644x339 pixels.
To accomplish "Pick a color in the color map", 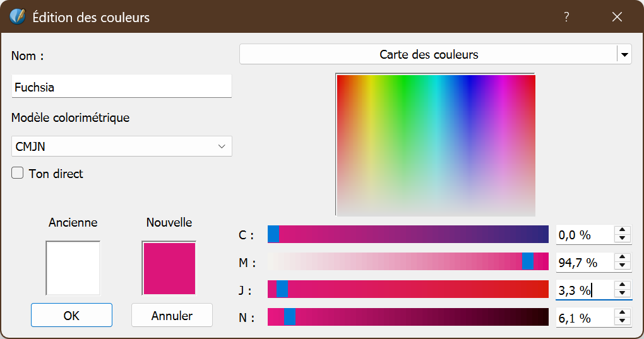I will pos(436,145).
